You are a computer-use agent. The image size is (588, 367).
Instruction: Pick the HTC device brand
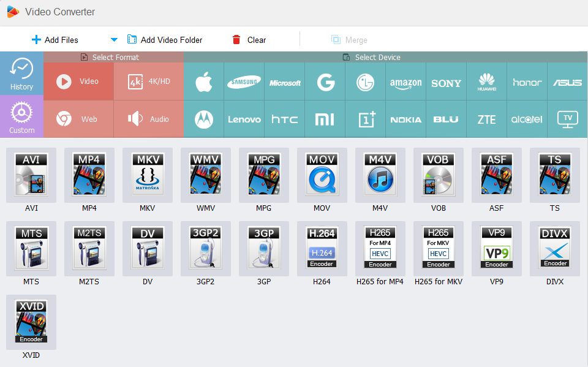pyautogui.click(x=285, y=119)
